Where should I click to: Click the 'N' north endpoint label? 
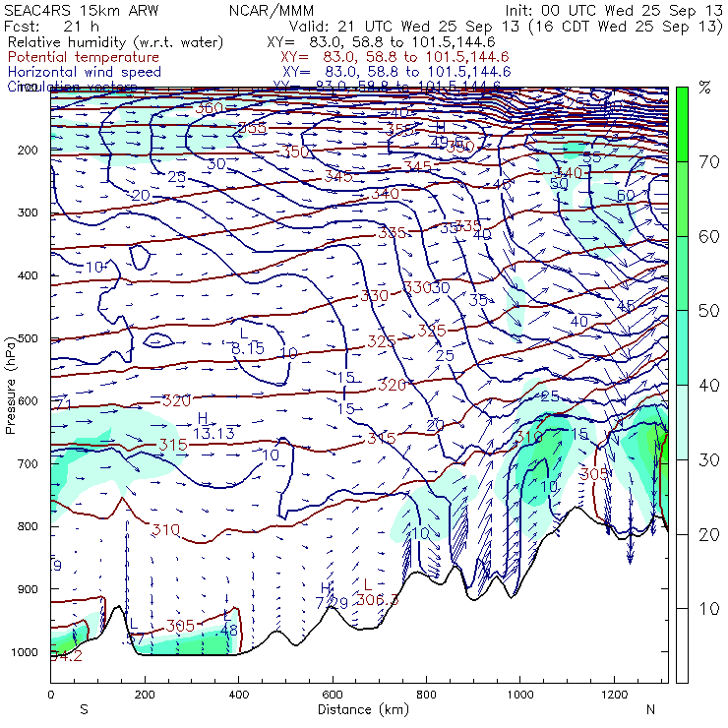651,709
